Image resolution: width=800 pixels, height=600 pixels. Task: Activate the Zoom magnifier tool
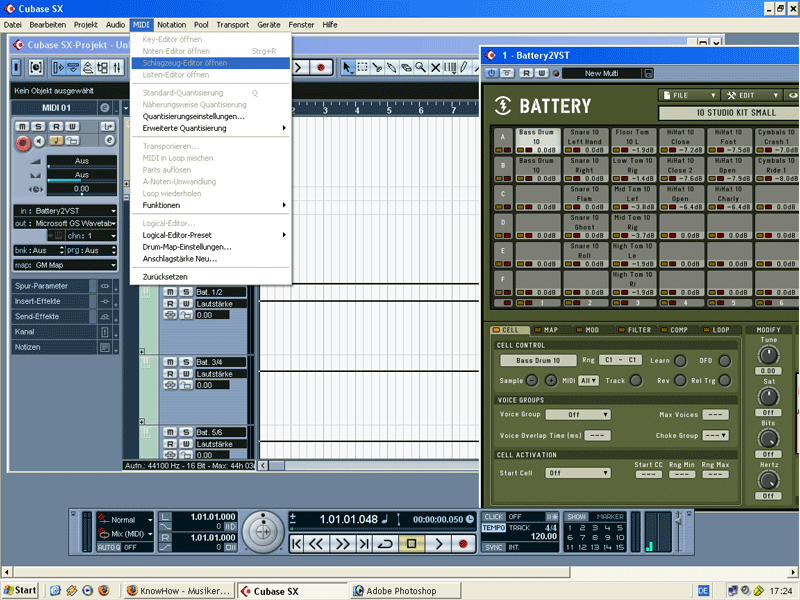pos(421,67)
